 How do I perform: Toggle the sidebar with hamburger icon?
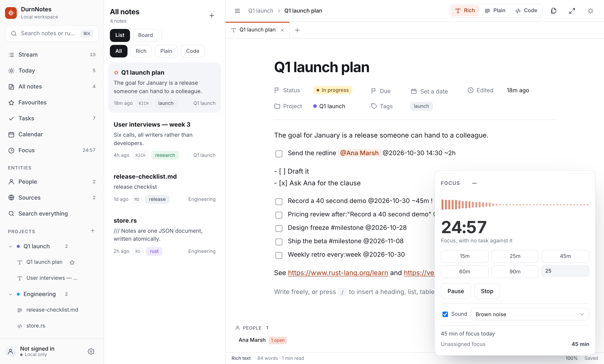237,11
